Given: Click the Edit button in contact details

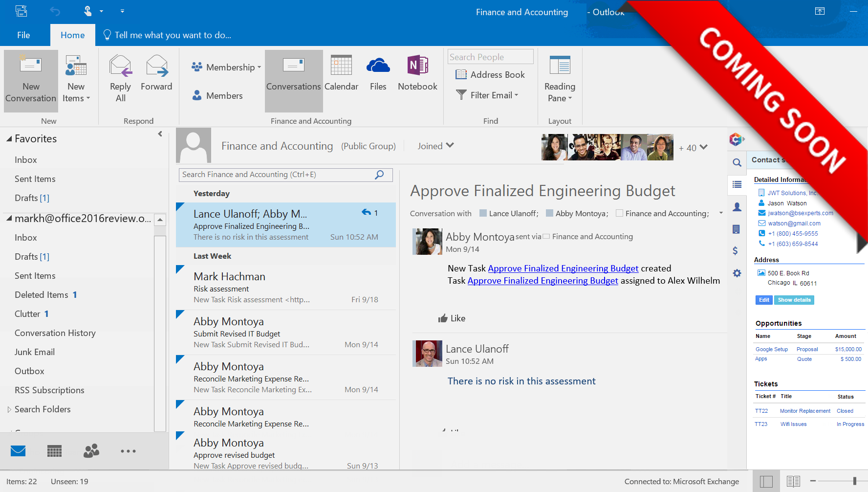Looking at the screenshot, I should [x=764, y=300].
